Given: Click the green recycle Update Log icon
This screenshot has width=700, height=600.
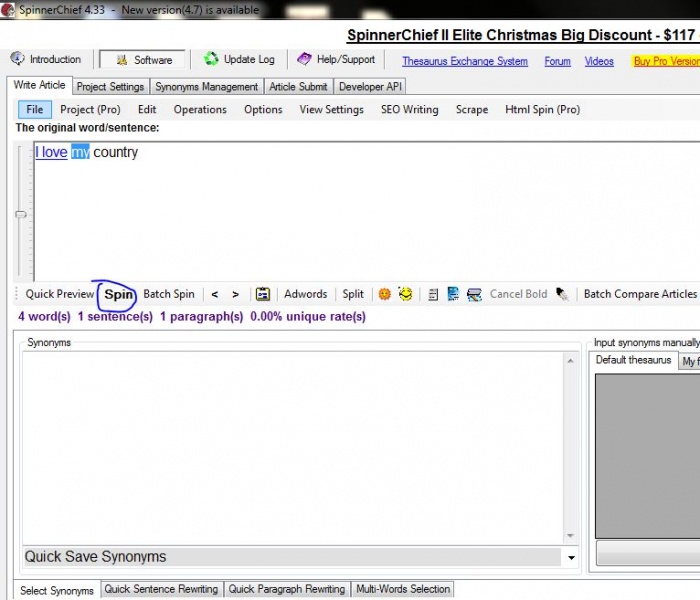Looking at the screenshot, I should [x=211, y=59].
